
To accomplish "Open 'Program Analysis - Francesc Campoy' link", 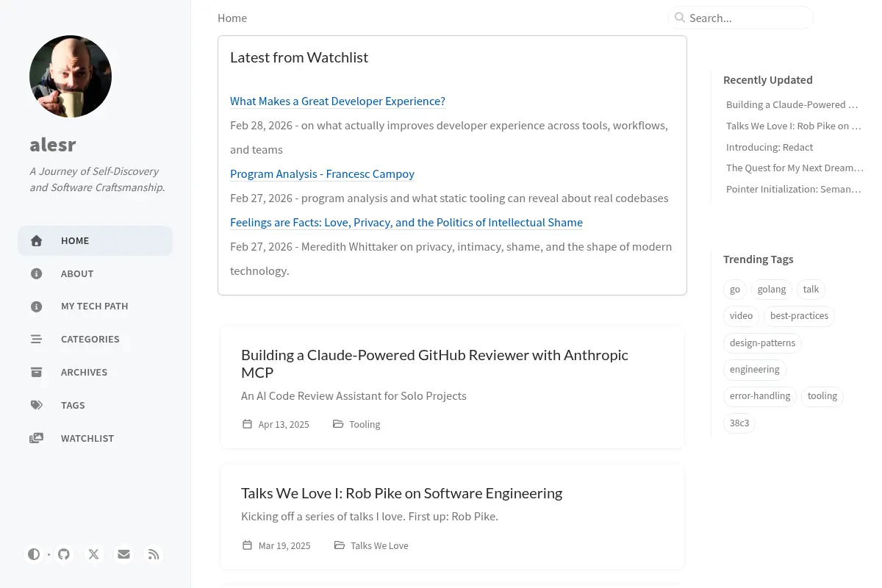I will click(x=322, y=174).
